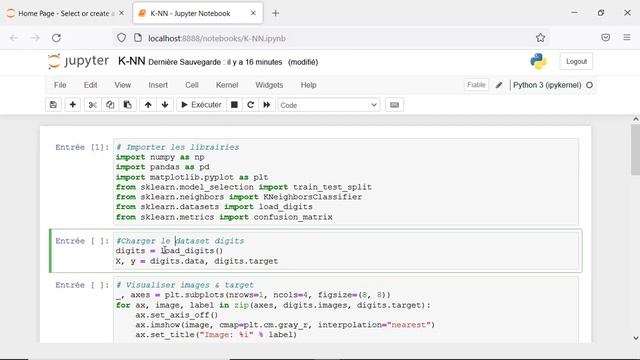Open the File menu
The image size is (640, 360).
60,85
